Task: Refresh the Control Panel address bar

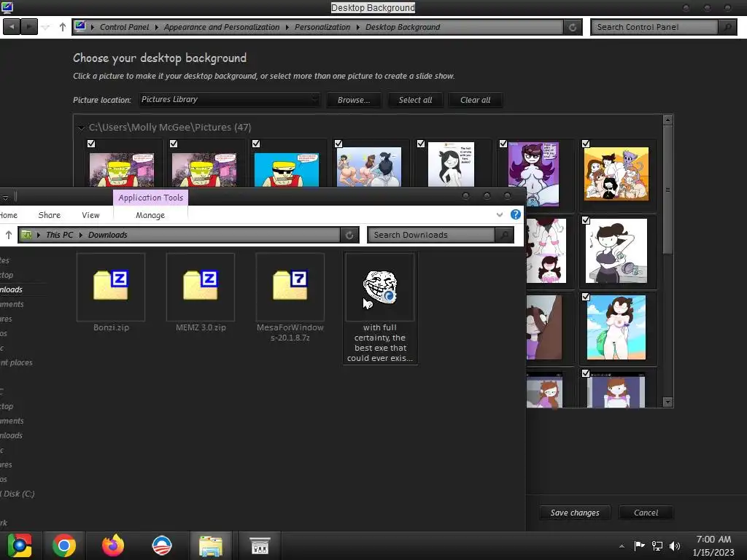Action: tap(573, 27)
